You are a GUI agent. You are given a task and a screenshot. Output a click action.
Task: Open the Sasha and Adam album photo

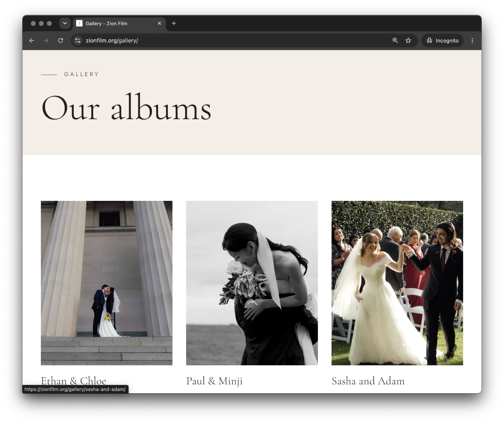(x=397, y=283)
